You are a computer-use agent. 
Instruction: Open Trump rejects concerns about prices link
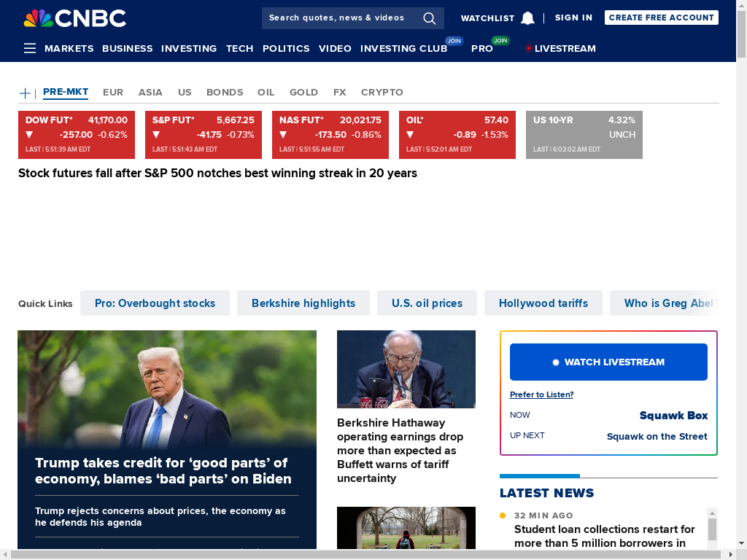point(160,517)
